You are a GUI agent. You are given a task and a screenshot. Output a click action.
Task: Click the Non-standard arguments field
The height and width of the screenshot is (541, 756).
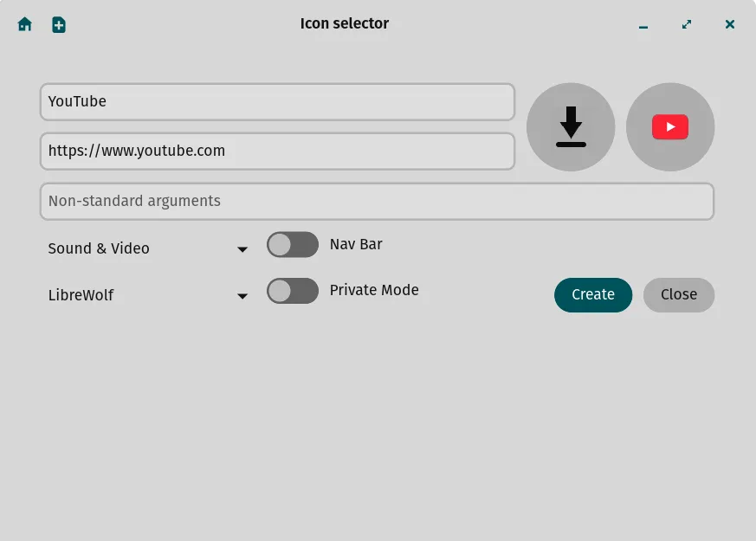377,202
